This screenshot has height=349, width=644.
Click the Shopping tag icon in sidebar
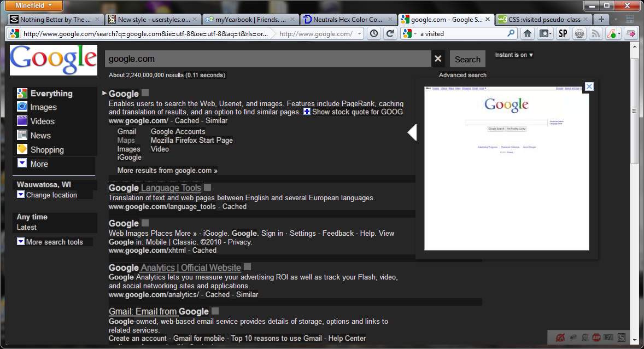22,149
